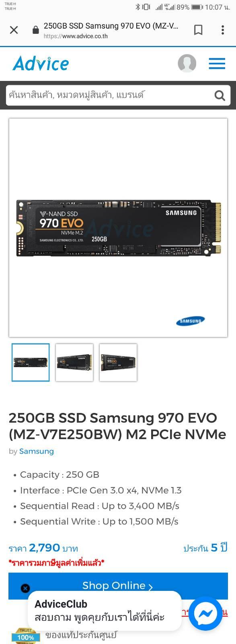
Task: Open the browser three-dot overflow menu
Action: (223, 30)
